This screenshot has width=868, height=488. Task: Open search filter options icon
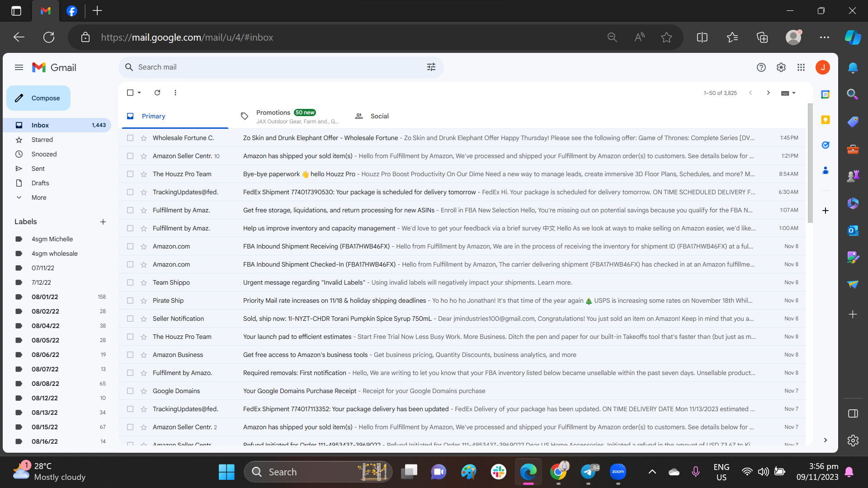click(x=431, y=67)
